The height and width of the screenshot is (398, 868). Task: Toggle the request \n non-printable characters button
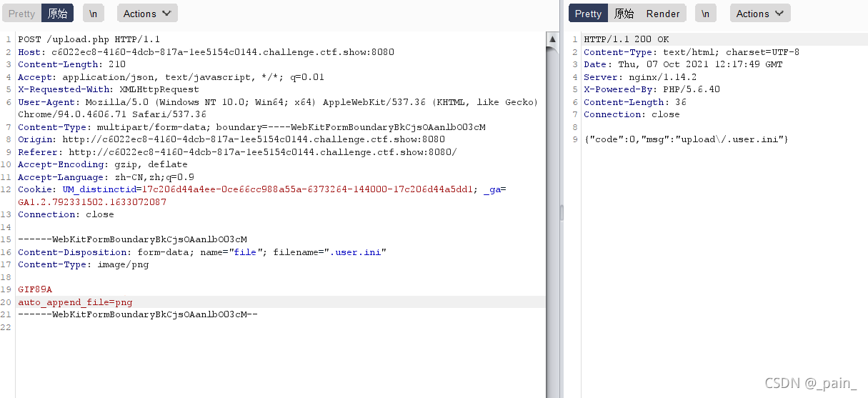coord(93,14)
